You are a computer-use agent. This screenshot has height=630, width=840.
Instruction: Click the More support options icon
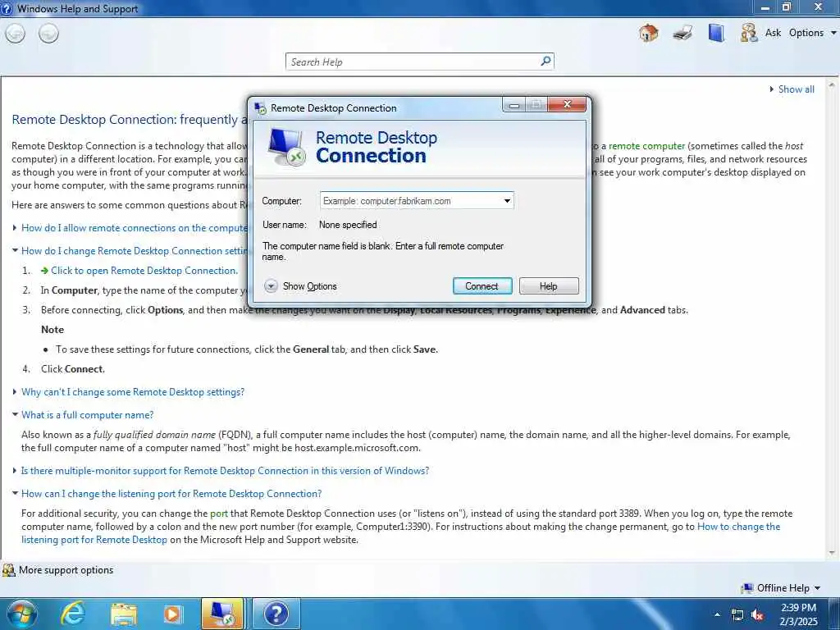point(8,570)
